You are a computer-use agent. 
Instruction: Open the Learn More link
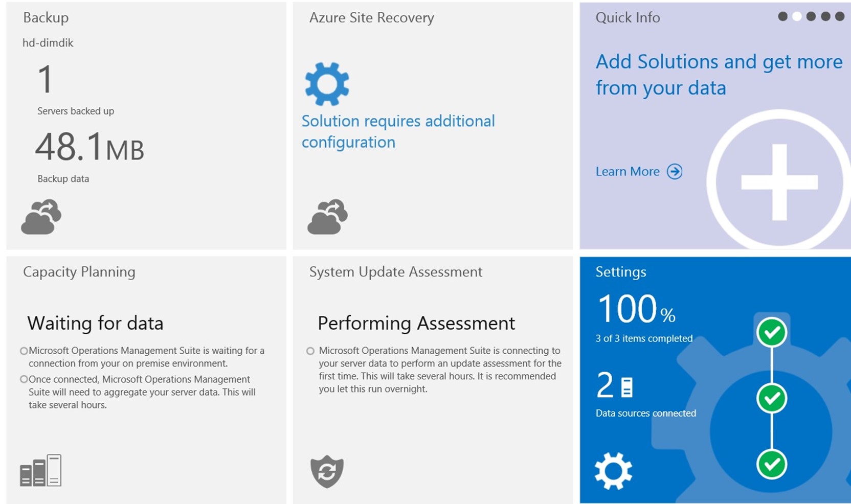pyautogui.click(x=628, y=171)
